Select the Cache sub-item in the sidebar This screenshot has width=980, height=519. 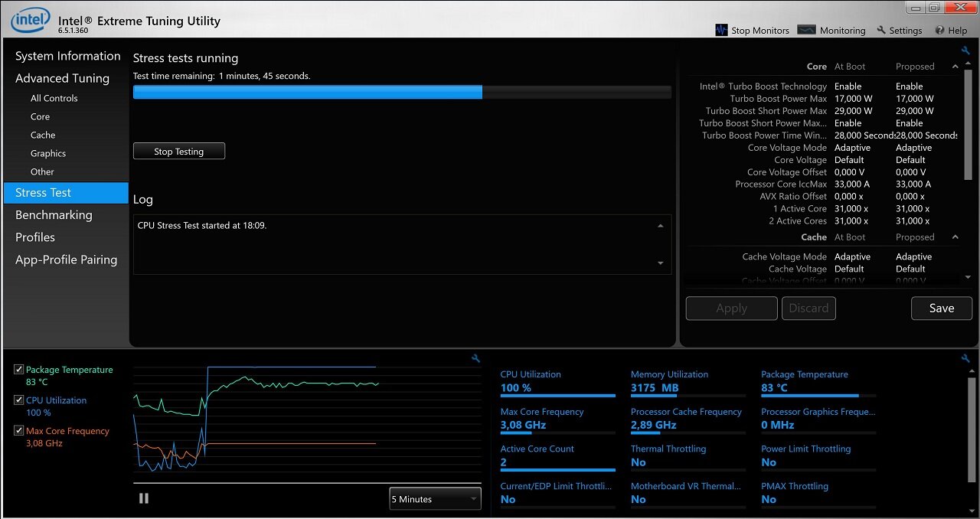coord(43,135)
